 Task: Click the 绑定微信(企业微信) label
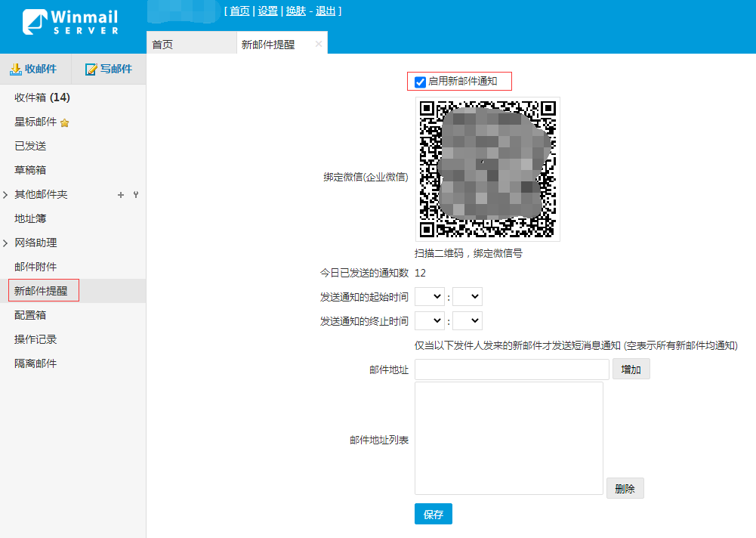366,177
